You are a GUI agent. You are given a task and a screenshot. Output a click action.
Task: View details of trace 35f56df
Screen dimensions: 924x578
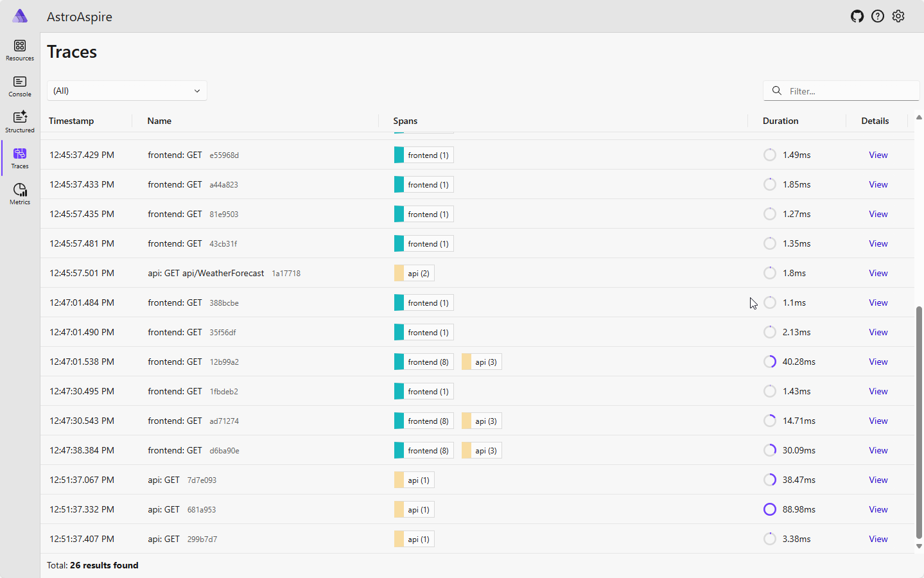(878, 332)
